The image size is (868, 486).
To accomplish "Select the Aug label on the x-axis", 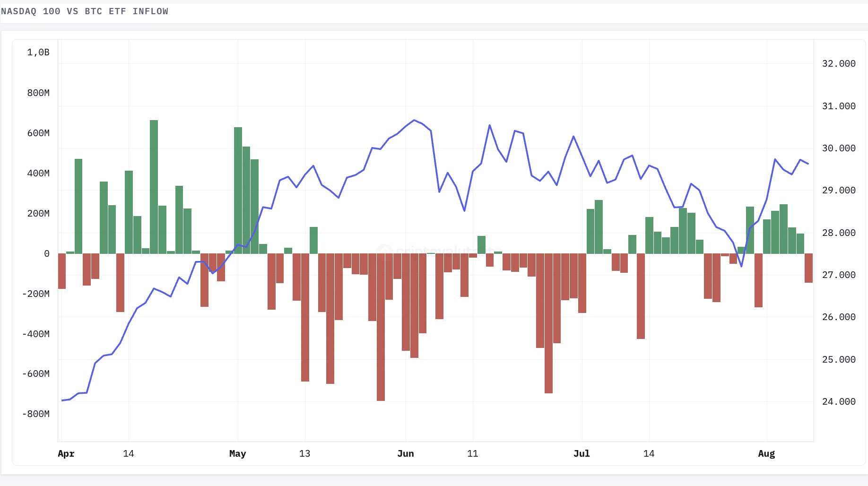I will [x=766, y=453].
